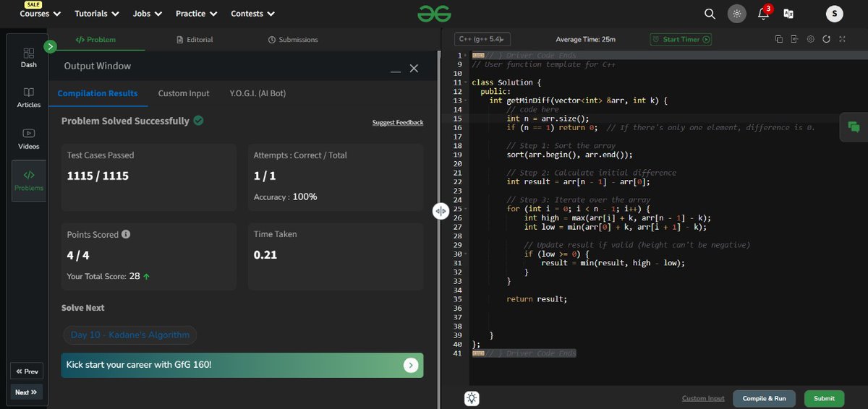Open the user profile avatar S
Viewport: 868px width, 409px height.
pos(834,14)
